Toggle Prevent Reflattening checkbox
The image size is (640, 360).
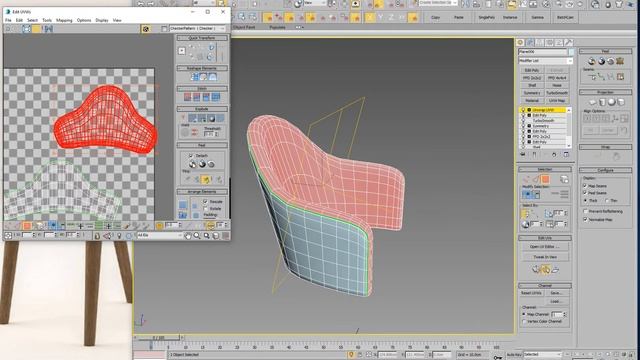pos(585,211)
